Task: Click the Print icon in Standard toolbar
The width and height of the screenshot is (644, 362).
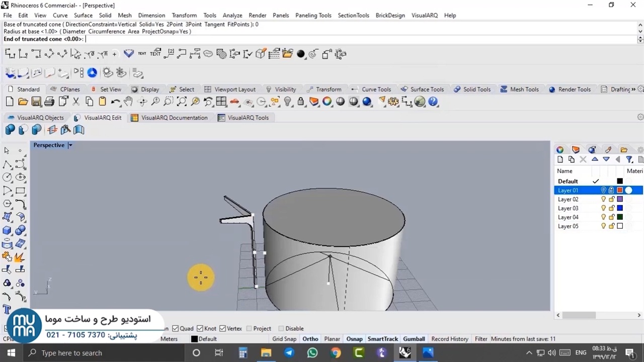Action: 49,102
